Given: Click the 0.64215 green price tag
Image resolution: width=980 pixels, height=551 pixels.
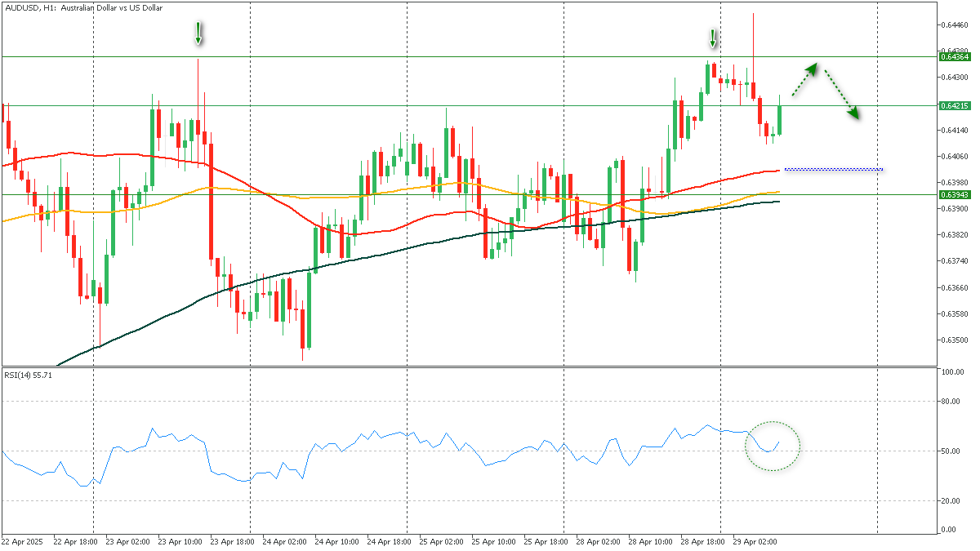Looking at the screenshot, I should pos(954,105).
